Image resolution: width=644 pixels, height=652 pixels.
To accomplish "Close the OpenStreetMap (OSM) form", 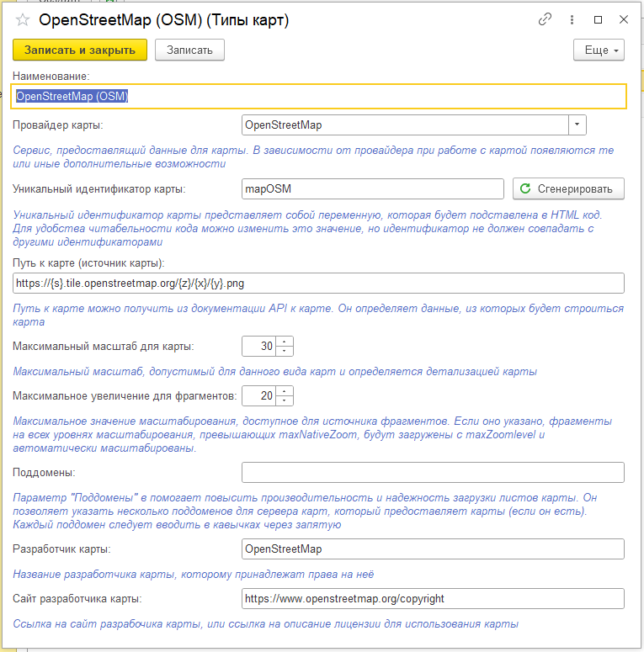I will pyautogui.click(x=623, y=19).
